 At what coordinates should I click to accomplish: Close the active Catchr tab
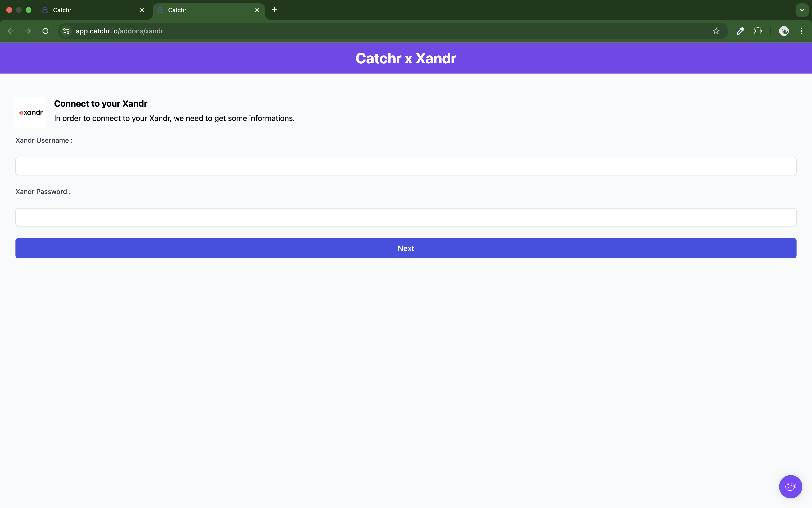(257, 10)
